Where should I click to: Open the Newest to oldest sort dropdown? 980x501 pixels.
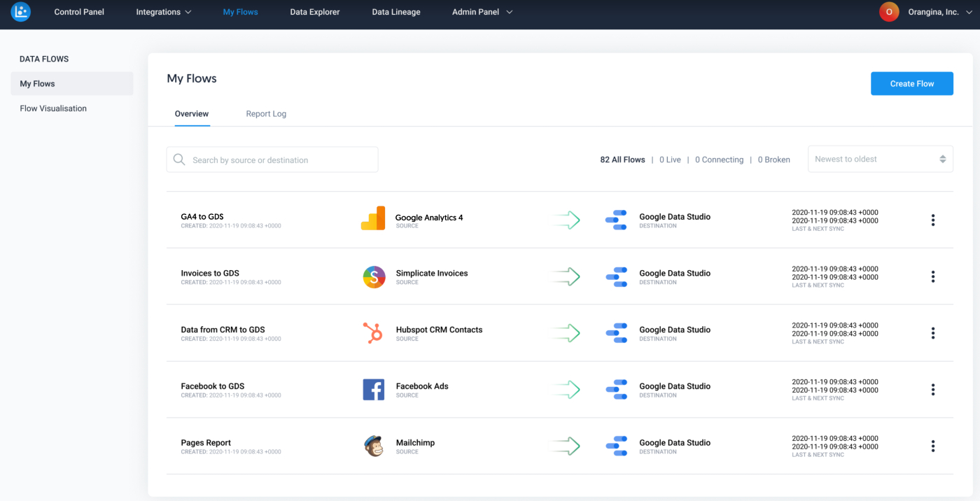point(880,160)
